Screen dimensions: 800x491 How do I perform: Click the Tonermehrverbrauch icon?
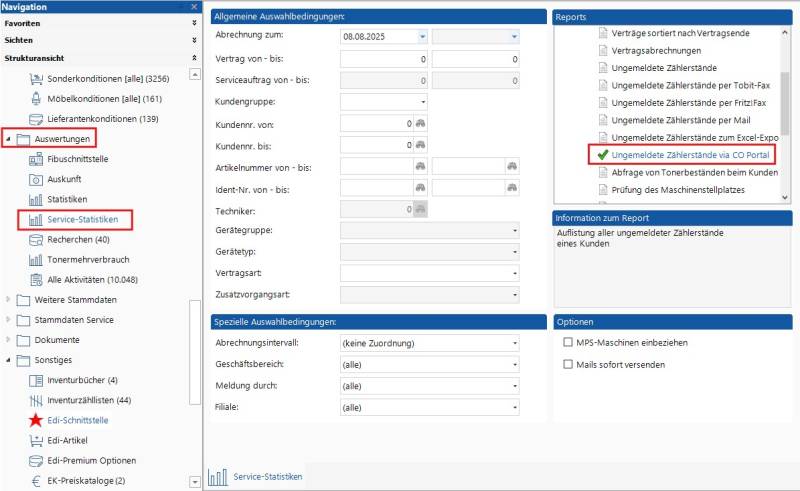tap(36, 259)
